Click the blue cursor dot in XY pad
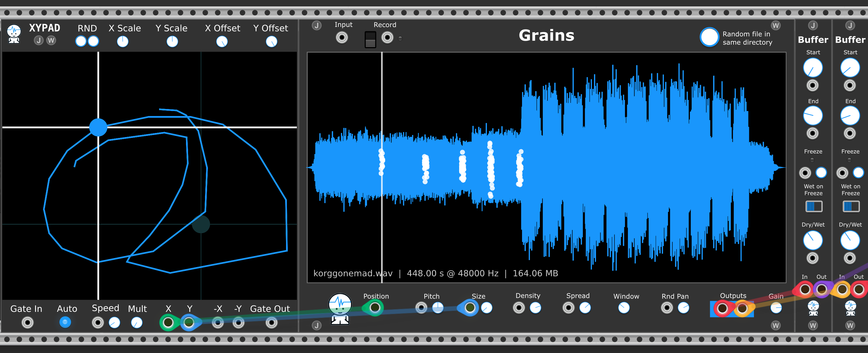The height and width of the screenshot is (353, 868). [98, 127]
